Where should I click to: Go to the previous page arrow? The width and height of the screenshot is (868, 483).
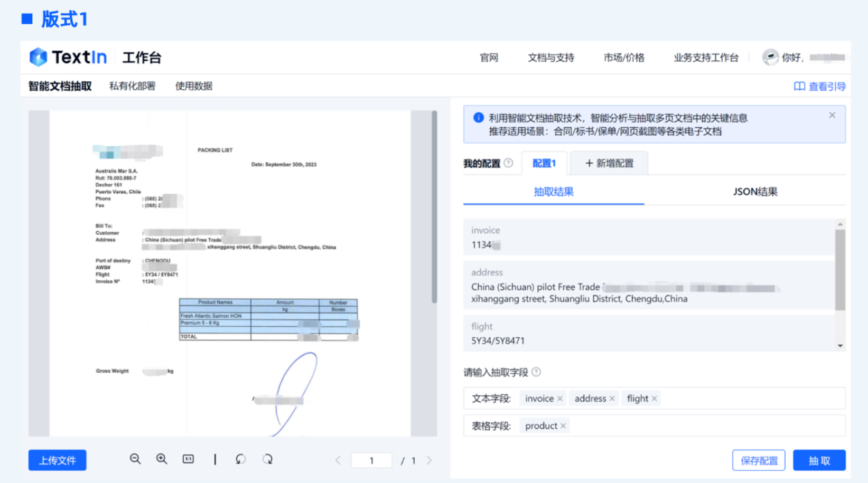pyautogui.click(x=338, y=460)
